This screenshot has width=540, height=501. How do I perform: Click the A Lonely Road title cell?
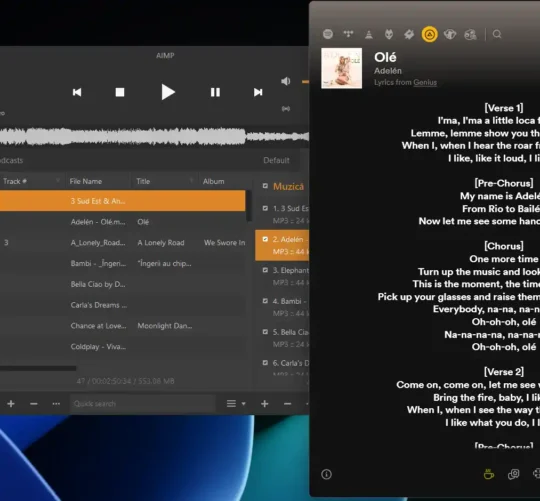pyautogui.click(x=160, y=243)
